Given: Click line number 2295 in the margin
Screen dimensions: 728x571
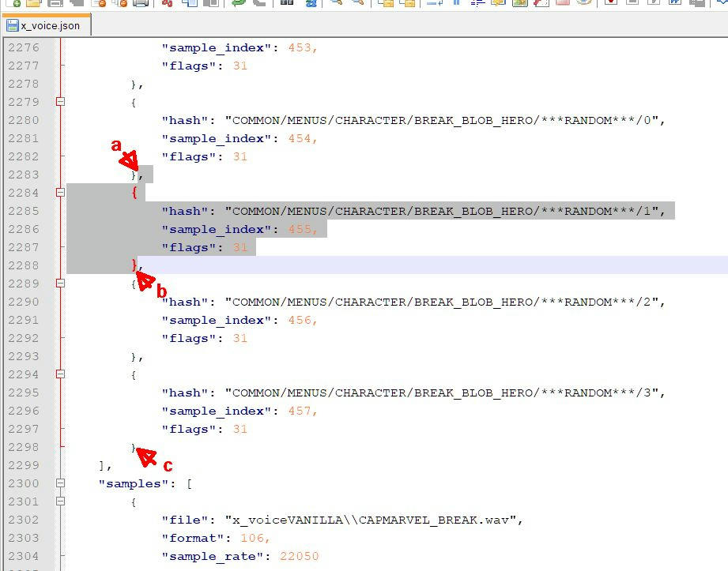Looking at the screenshot, I should (x=24, y=393).
